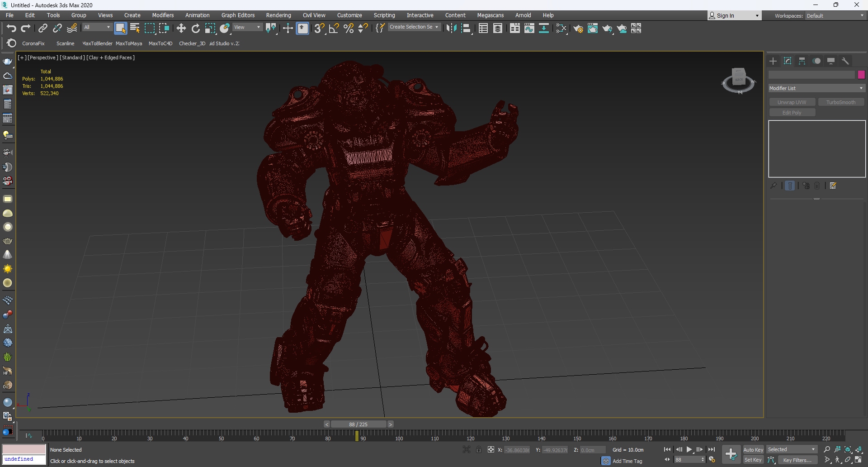Switch to the Create command panel tab
868x467 pixels.
[773, 61]
